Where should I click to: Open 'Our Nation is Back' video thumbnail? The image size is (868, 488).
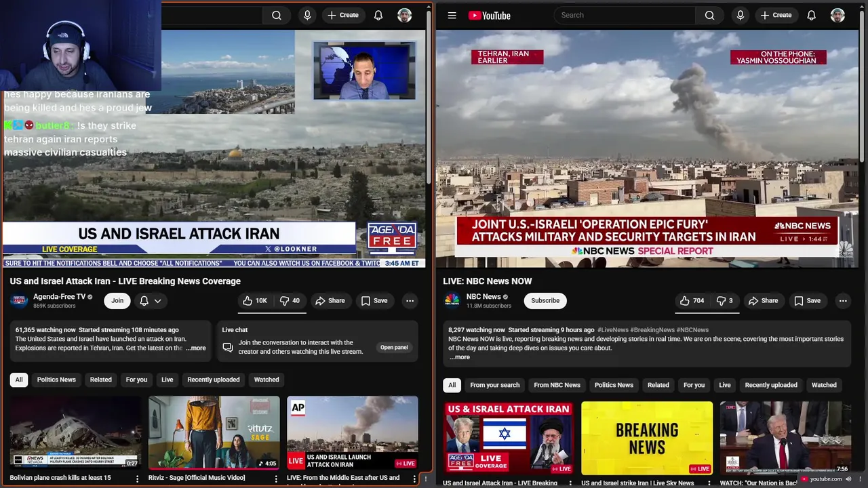coord(785,438)
